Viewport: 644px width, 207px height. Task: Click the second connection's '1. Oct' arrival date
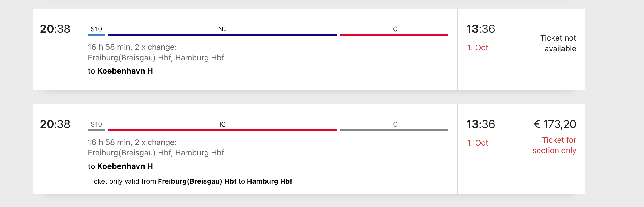tap(478, 143)
